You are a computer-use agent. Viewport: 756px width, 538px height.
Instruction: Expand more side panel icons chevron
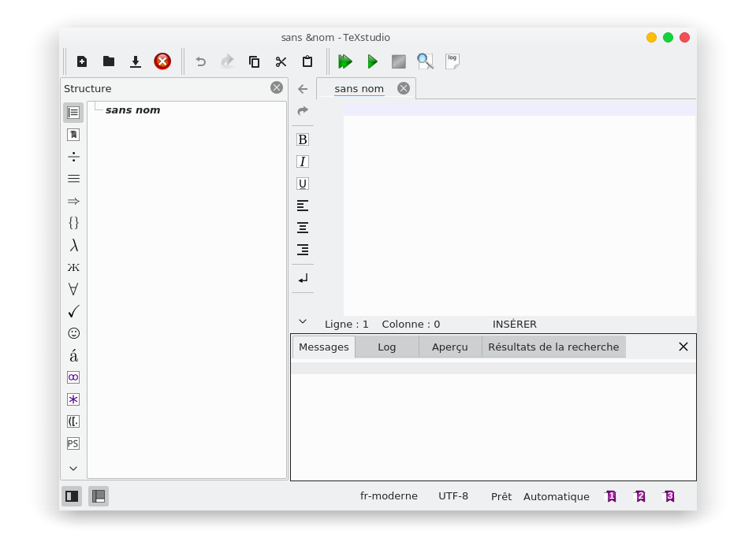pyautogui.click(x=73, y=468)
